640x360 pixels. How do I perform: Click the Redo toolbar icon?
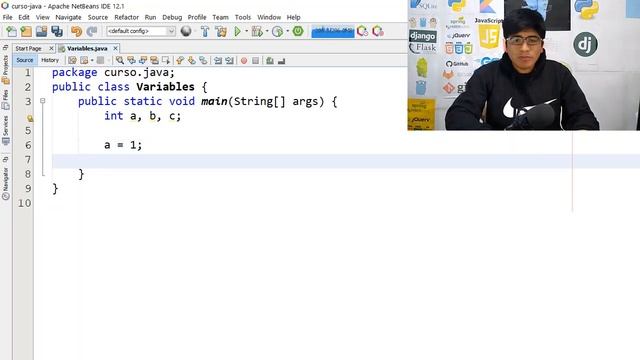(92, 31)
